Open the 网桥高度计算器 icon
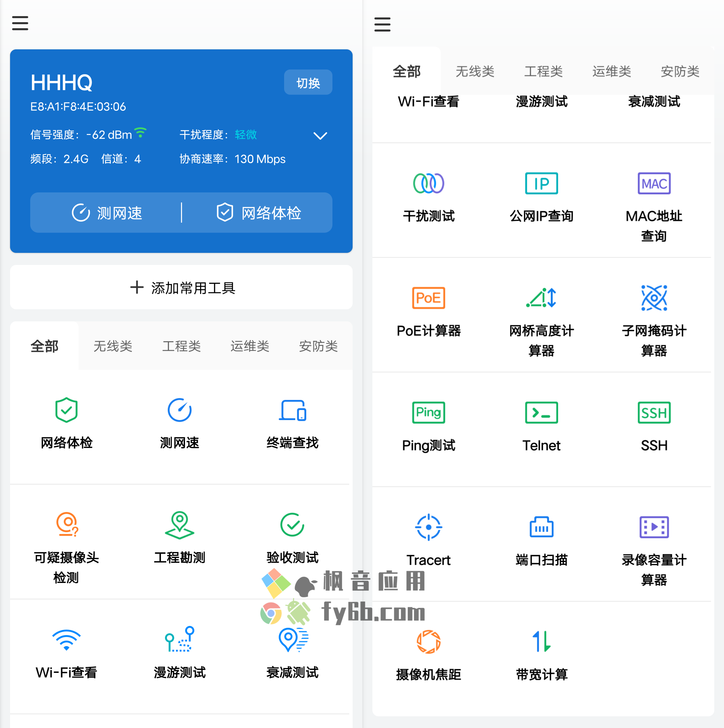The width and height of the screenshot is (724, 728). tap(542, 298)
